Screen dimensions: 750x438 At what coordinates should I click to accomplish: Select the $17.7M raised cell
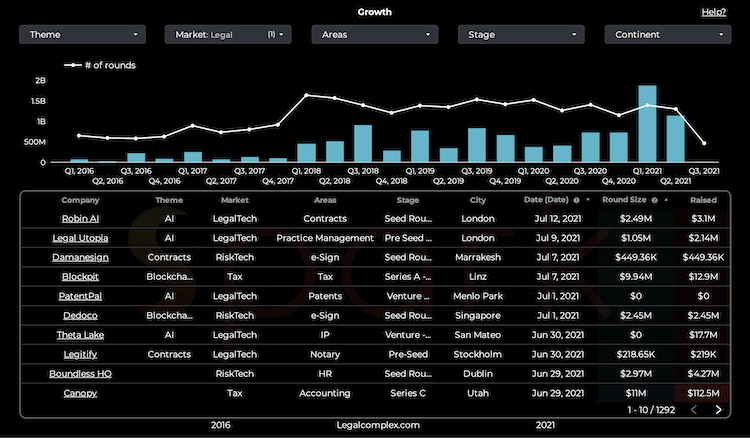[x=703, y=335]
